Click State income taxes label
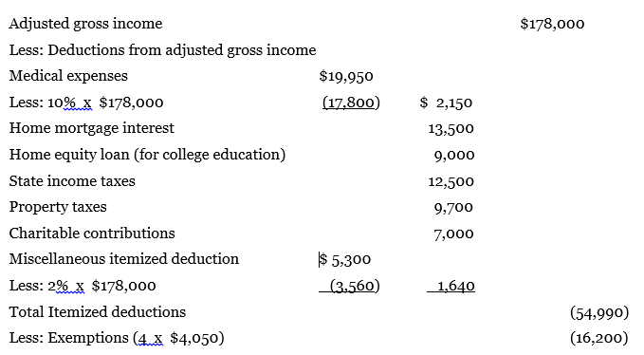Image resolution: width=644 pixels, height=355 pixels. point(72,181)
